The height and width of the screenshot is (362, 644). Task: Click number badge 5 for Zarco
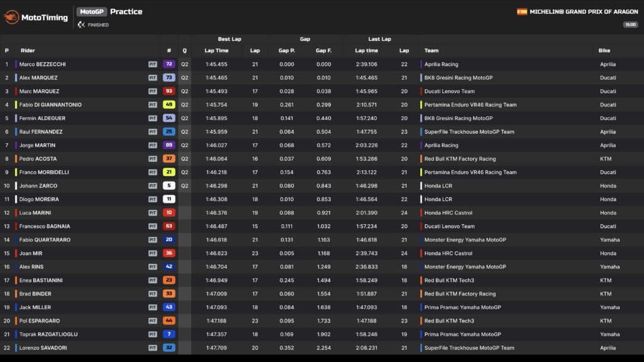point(169,185)
